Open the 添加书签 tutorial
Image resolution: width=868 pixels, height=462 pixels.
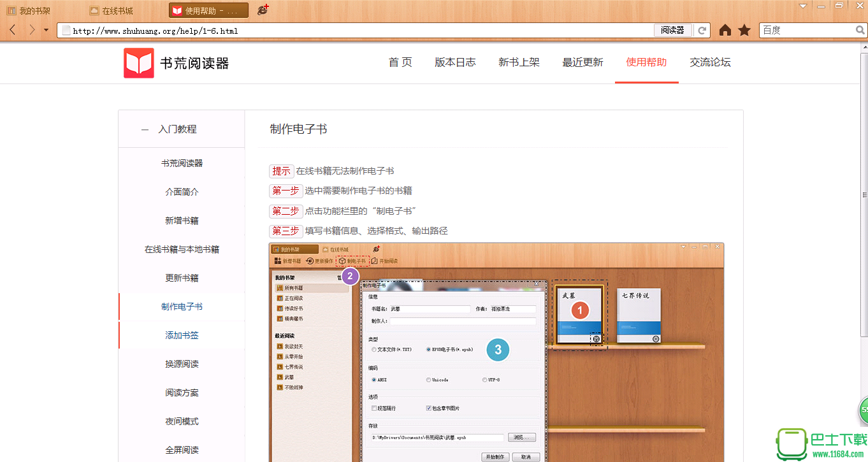click(182, 335)
